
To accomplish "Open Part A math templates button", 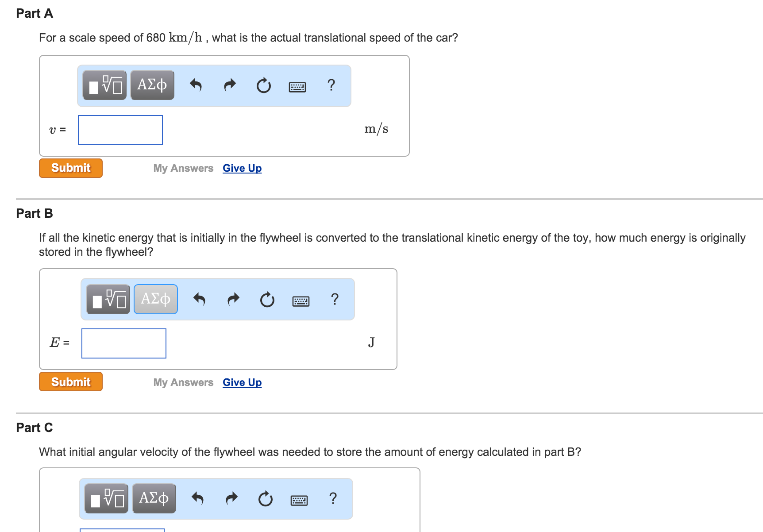I will (105, 85).
